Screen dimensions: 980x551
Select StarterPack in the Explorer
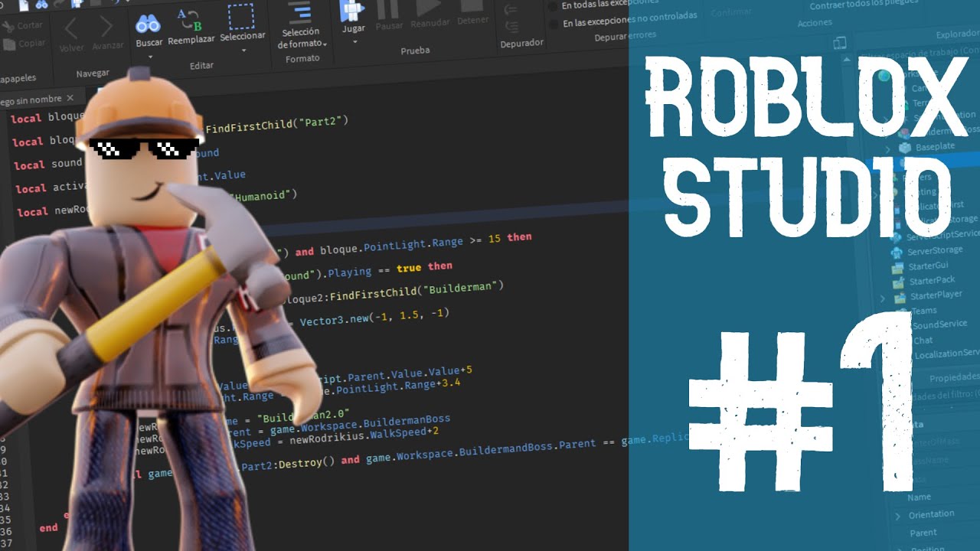pyautogui.click(x=932, y=280)
